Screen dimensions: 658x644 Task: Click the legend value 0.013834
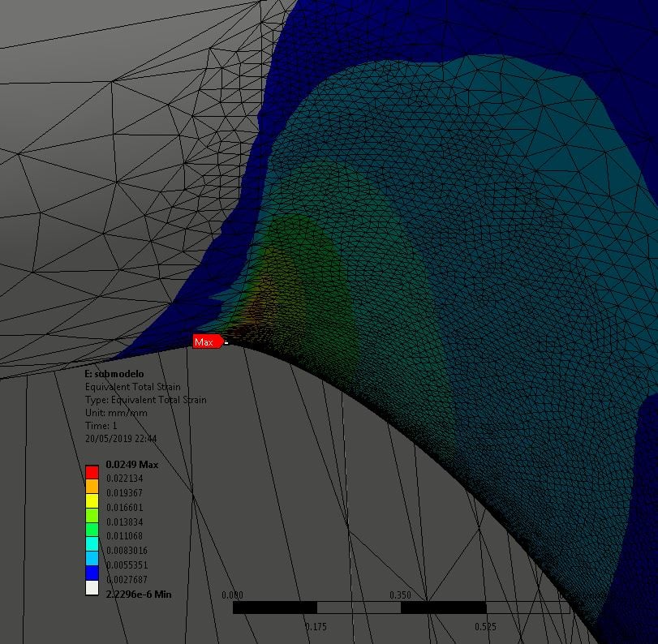(x=125, y=522)
